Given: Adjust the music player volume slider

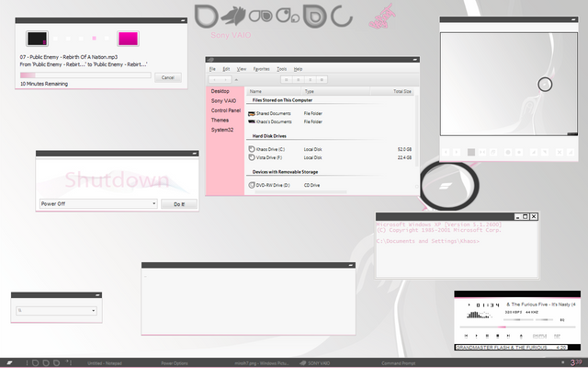Looking at the screenshot, I should point(518,319).
